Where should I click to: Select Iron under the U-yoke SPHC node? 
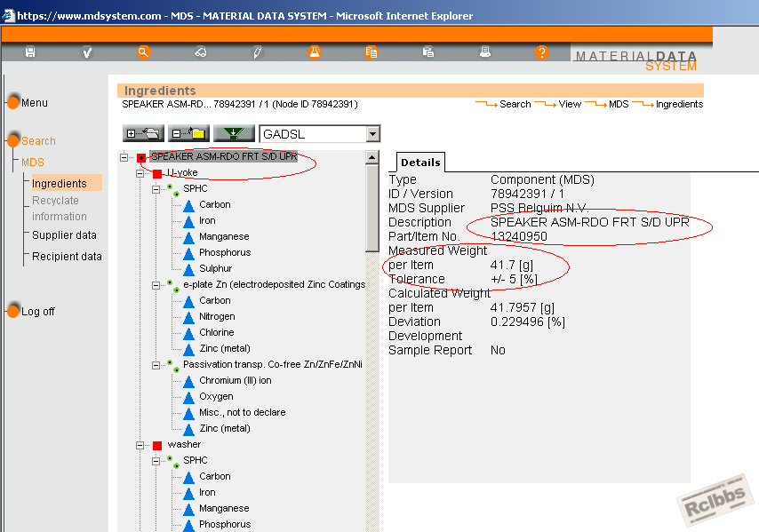coord(207,220)
